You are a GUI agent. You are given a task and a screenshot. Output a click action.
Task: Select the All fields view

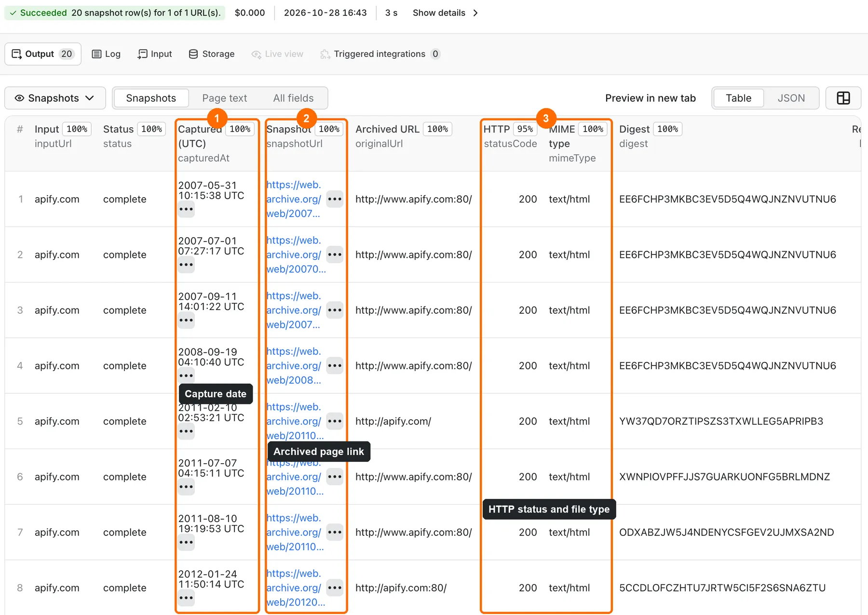293,98
